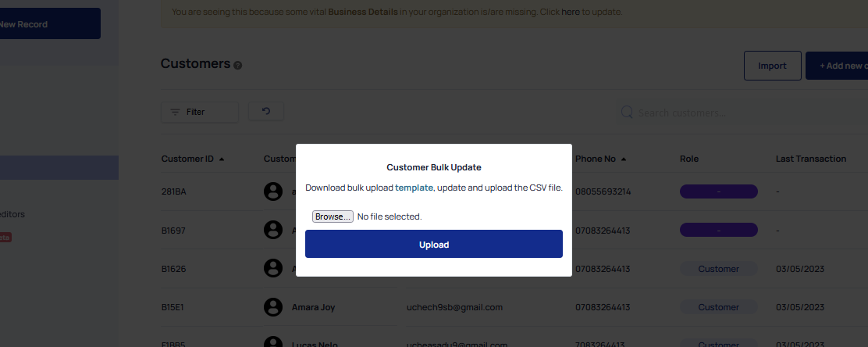Click the here link in banner
This screenshot has width=868, height=347.
(x=570, y=11)
